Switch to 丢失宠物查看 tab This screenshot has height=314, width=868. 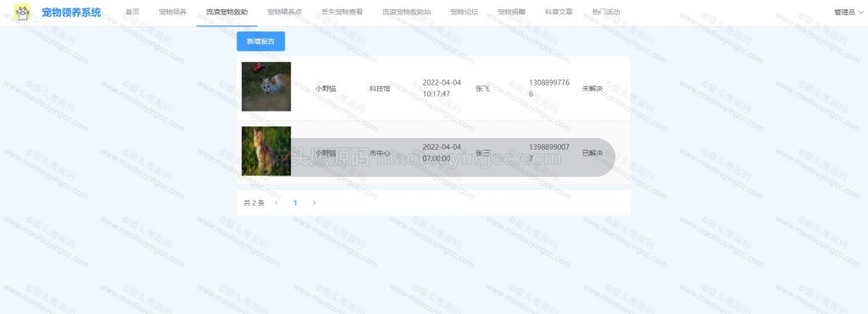(342, 12)
